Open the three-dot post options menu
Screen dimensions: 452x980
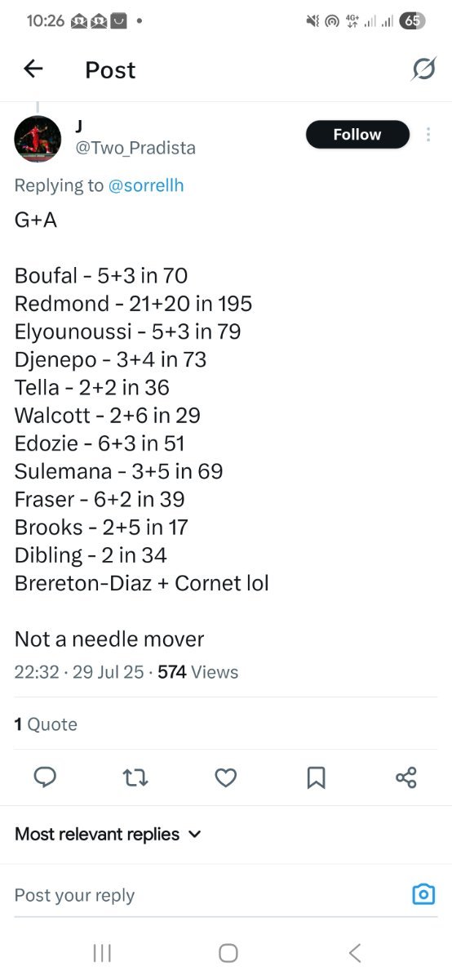coord(428,135)
